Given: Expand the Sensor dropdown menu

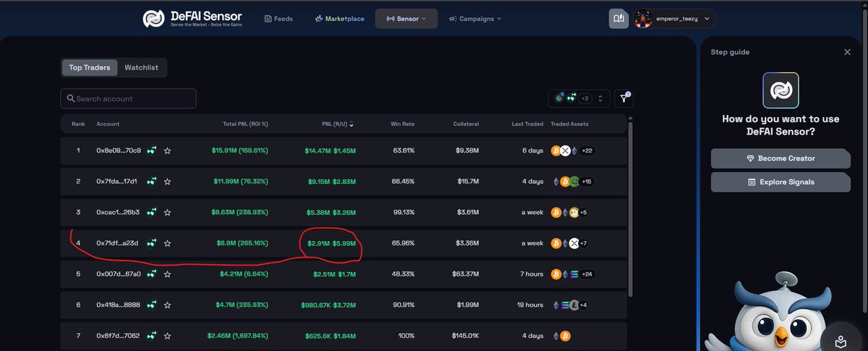Looking at the screenshot, I should click(407, 18).
